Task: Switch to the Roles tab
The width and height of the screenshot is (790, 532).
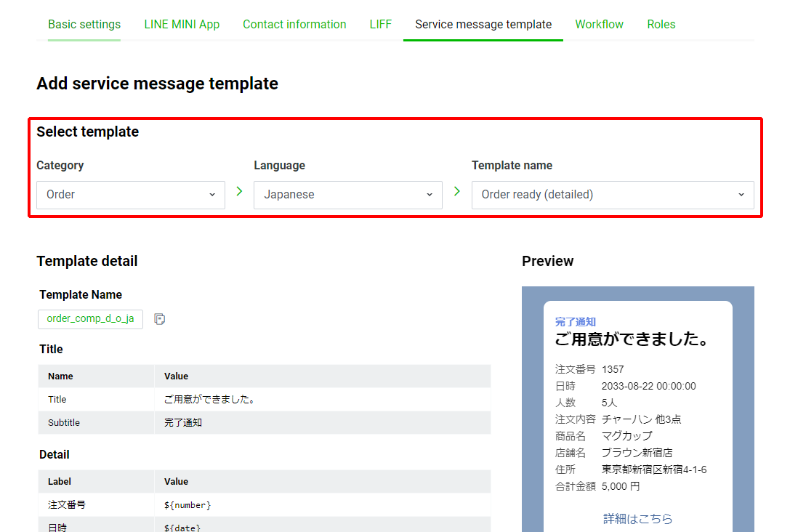Action: [661, 25]
